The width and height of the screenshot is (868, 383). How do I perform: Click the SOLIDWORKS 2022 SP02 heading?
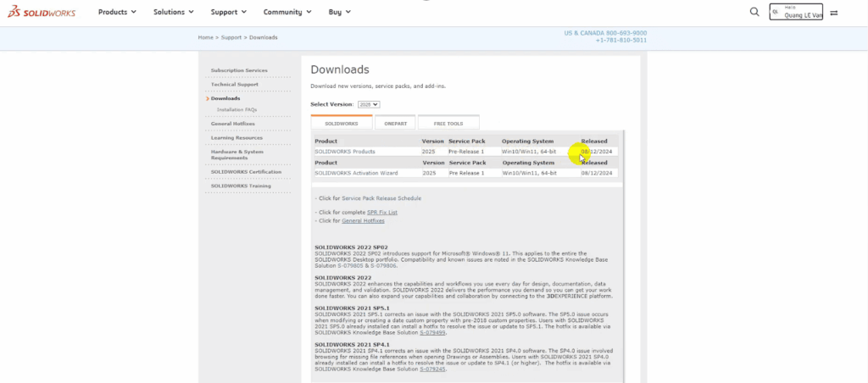coord(352,247)
